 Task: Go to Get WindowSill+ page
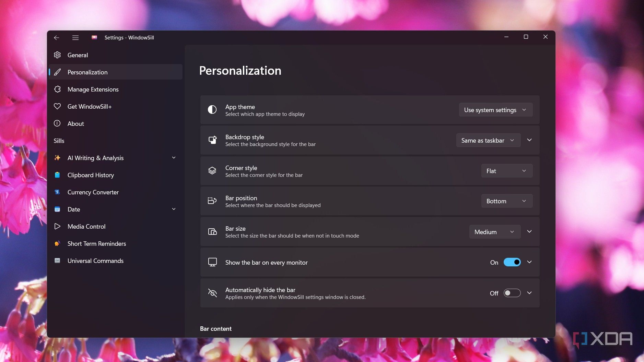pyautogui.click(x=116, y=106)
